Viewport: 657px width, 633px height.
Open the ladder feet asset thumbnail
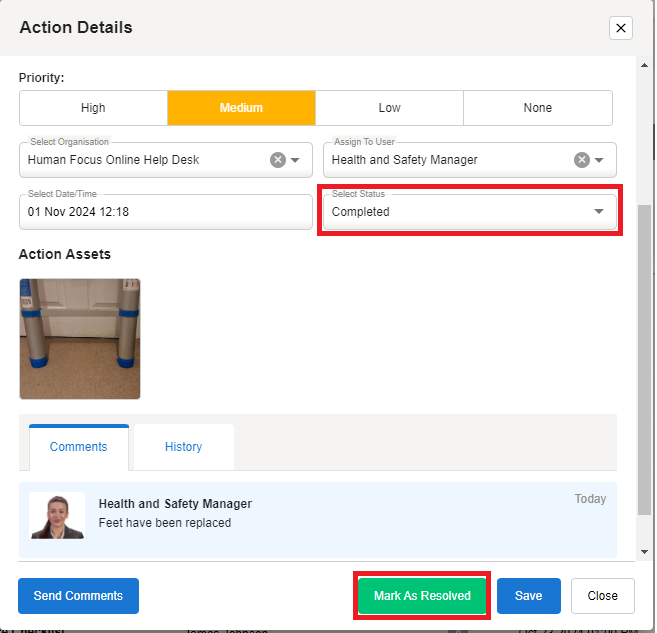[80, 339]
